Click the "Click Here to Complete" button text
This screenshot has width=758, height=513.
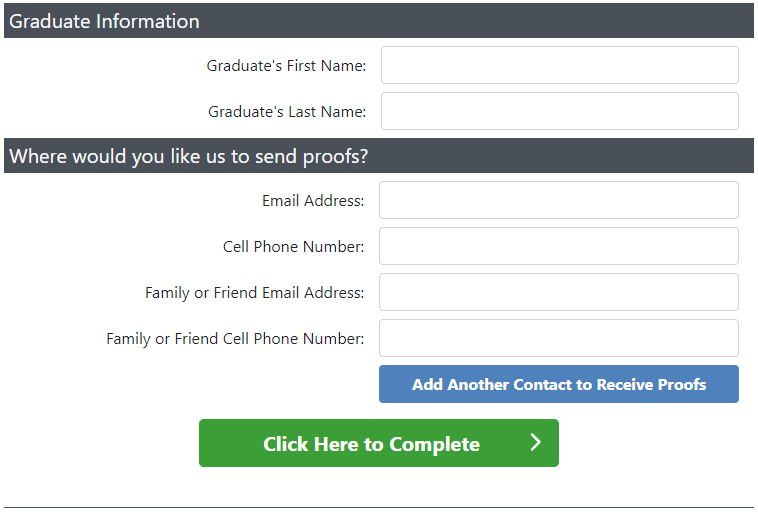pyautogui.click(x=371, y=444)
